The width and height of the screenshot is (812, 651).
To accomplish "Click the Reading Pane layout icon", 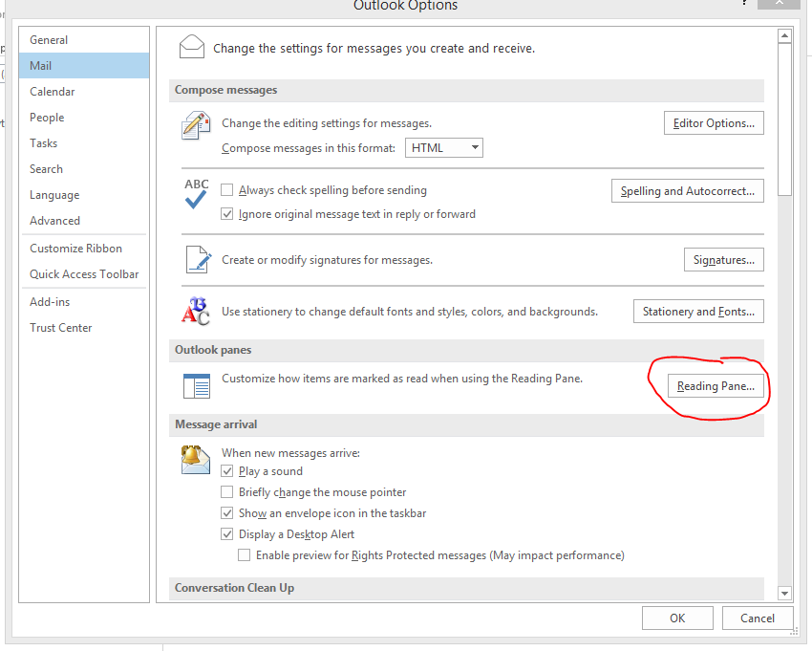I will pyautogui.click(x=197, y=386).
